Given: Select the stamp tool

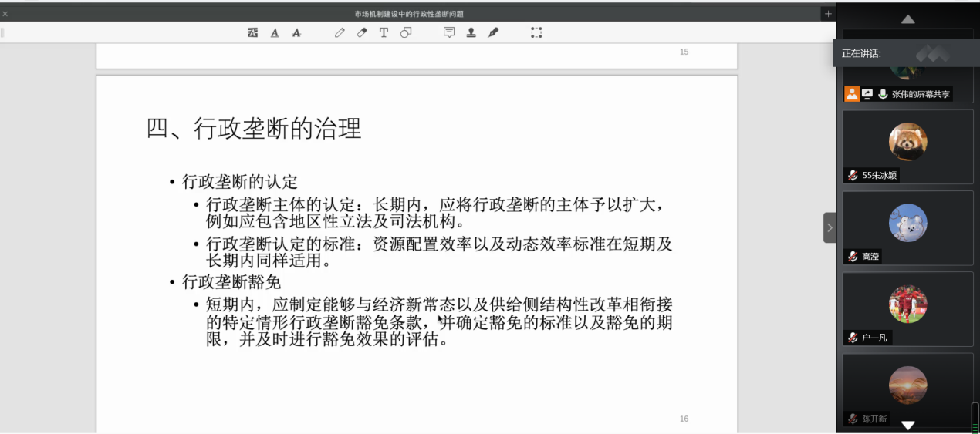Looking at the screenshot, I should click(x=471, y=32).
